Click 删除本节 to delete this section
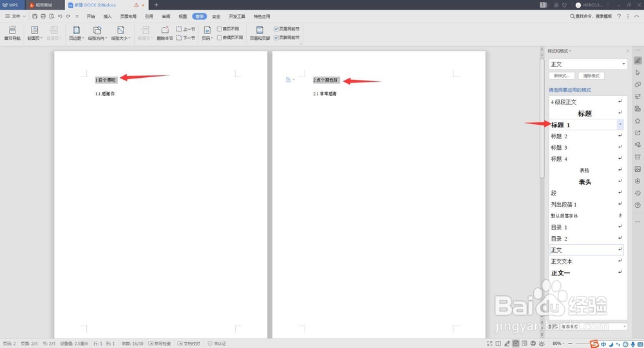 point(165,33)
